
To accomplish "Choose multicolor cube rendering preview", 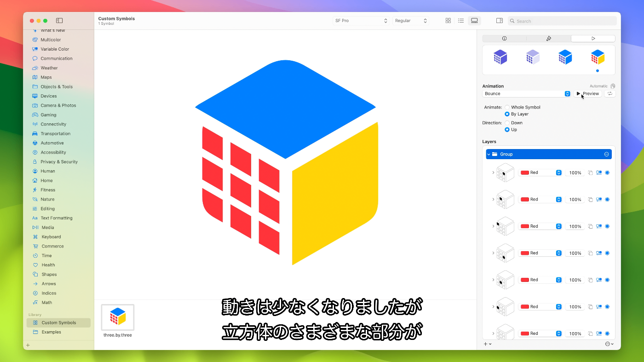I will [598, 57].
